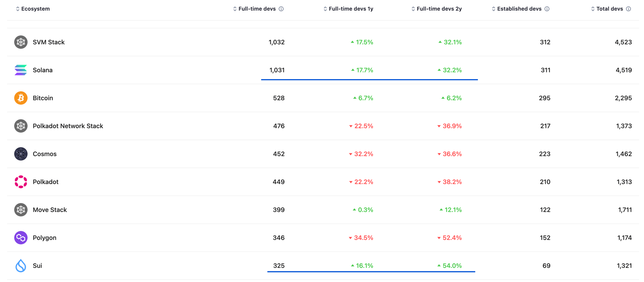Select Move Stack total devs 1,711
This screenshot has width=644, height=282.
(625, 210)
